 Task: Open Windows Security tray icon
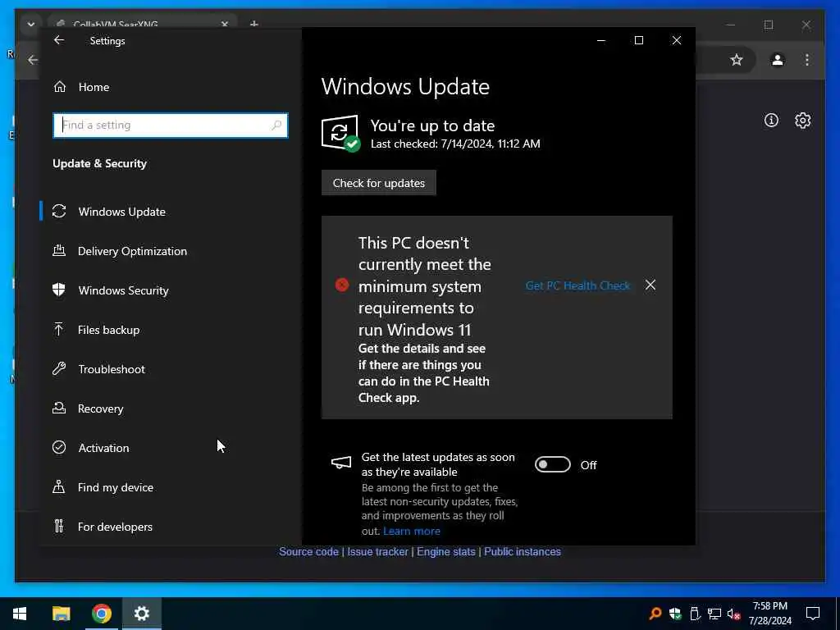[675, 614]
